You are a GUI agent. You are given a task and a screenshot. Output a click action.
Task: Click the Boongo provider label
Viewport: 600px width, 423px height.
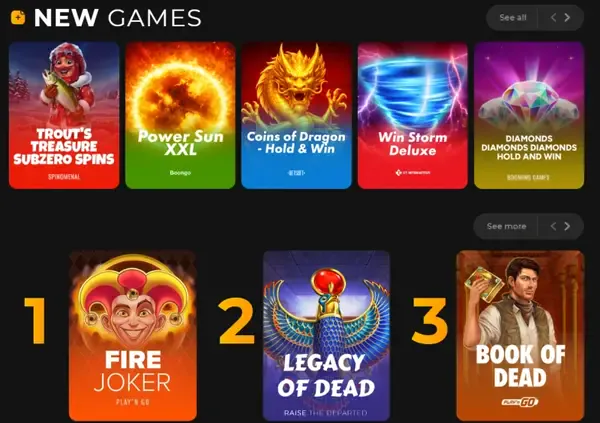[x=180, y=173]
